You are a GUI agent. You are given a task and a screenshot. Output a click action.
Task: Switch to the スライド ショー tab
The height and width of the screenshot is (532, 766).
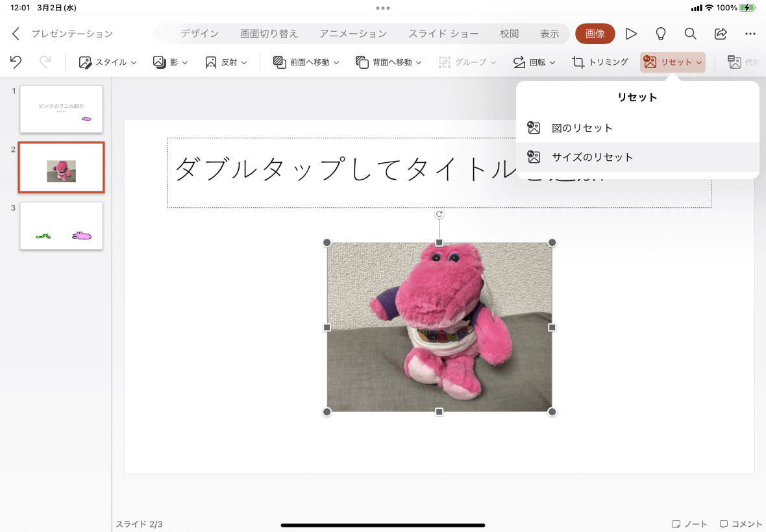click(x=443, y=34)
